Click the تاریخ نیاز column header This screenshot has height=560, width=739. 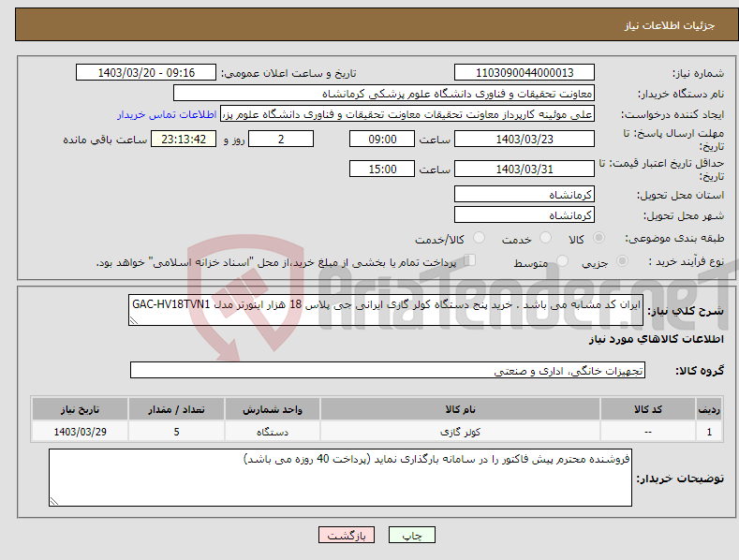click(80, 409)
